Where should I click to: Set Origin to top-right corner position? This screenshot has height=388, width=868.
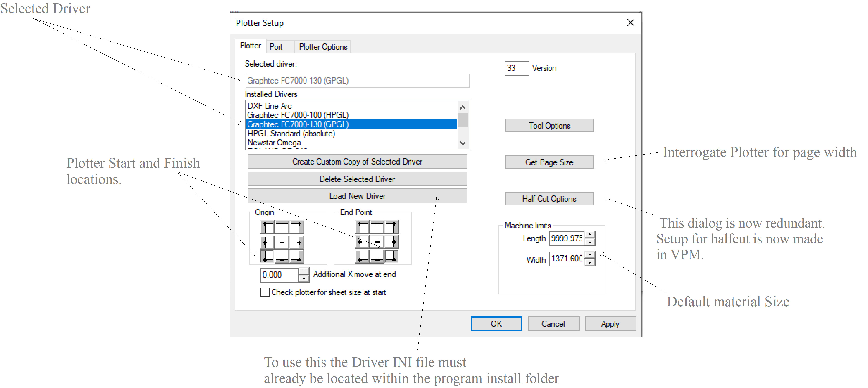click(297, 227)
